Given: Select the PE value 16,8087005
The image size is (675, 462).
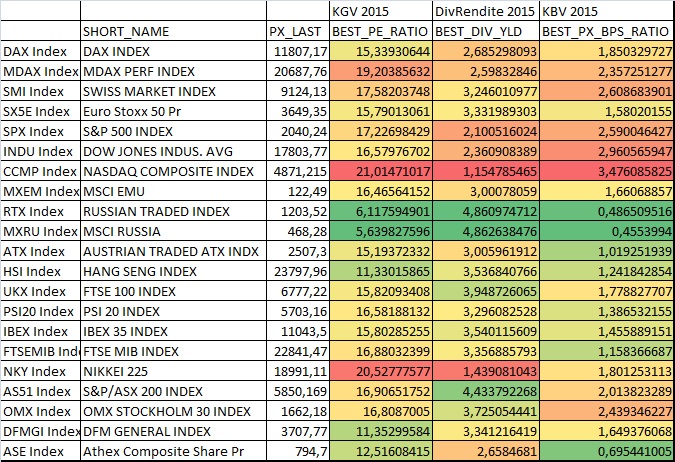Looking at the screenshot, I should tap(381, 411).
